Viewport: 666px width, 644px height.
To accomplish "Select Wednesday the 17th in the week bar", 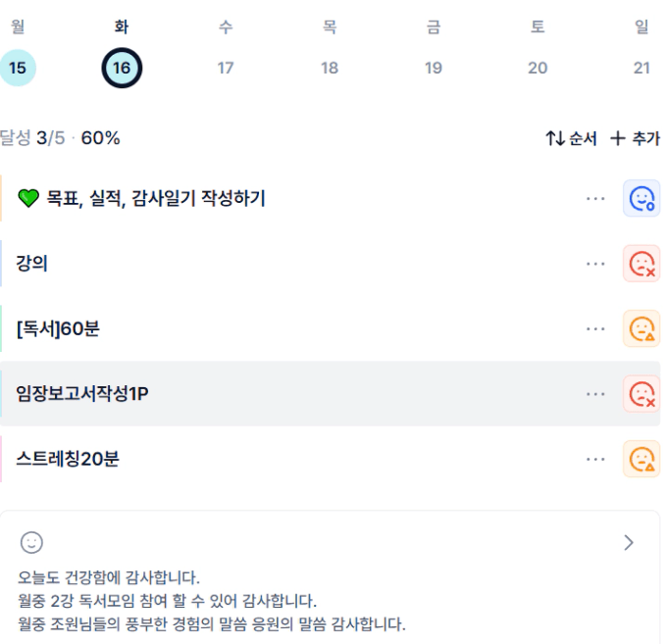I will [226, 69].
